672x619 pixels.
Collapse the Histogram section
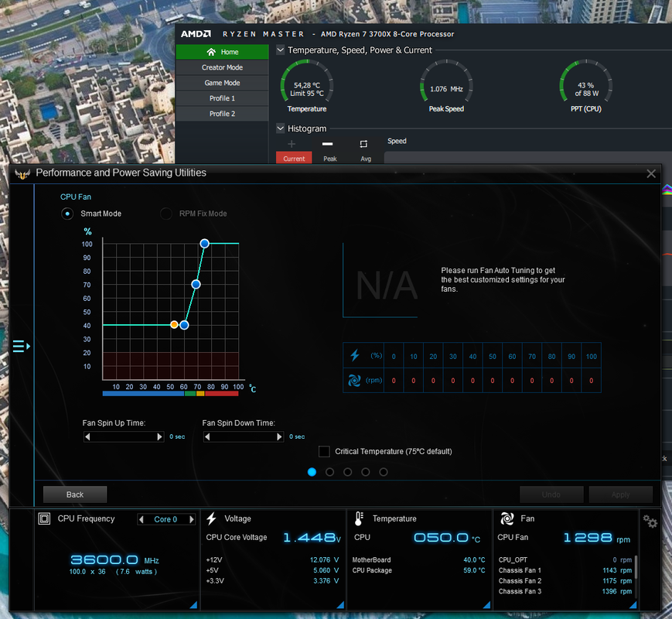pos(280,128)
